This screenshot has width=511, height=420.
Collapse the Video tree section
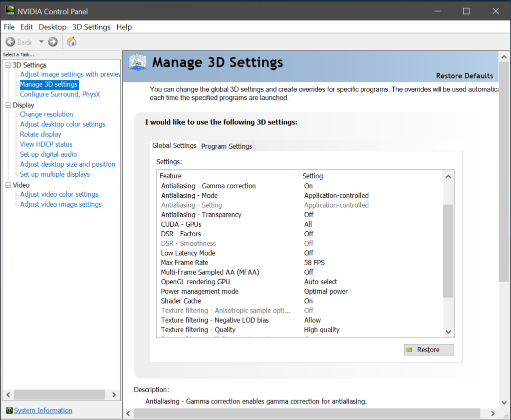[7, 185]
